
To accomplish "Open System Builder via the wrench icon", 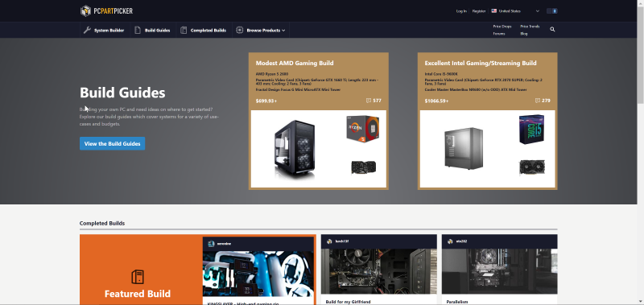I will coord(87,30).
